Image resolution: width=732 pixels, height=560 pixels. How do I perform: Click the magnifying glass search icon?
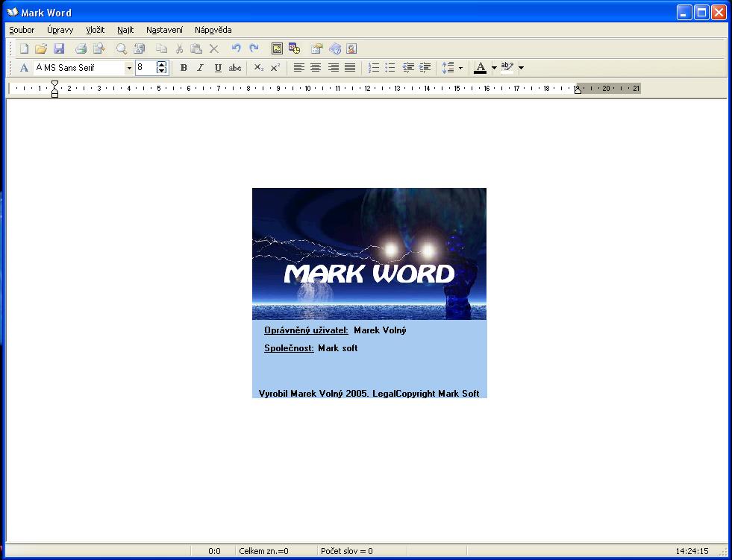121,48
